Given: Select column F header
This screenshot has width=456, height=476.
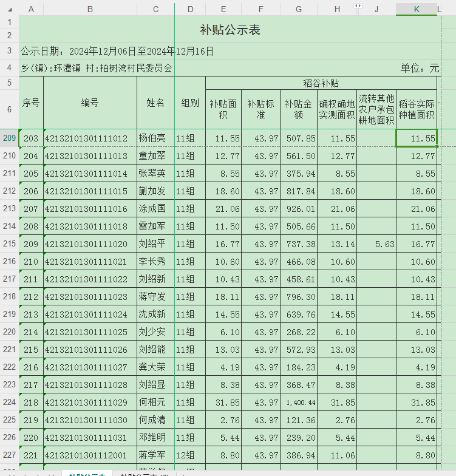Looking at the screenshot, I should click(260, 10).
